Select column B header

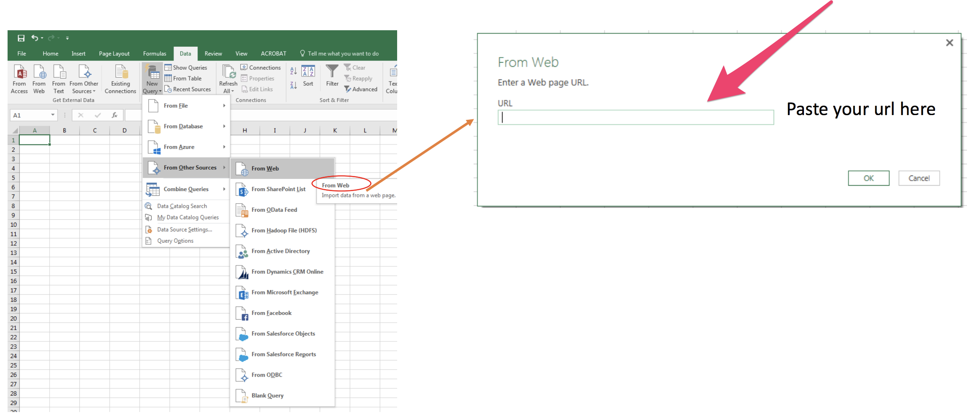65,130
